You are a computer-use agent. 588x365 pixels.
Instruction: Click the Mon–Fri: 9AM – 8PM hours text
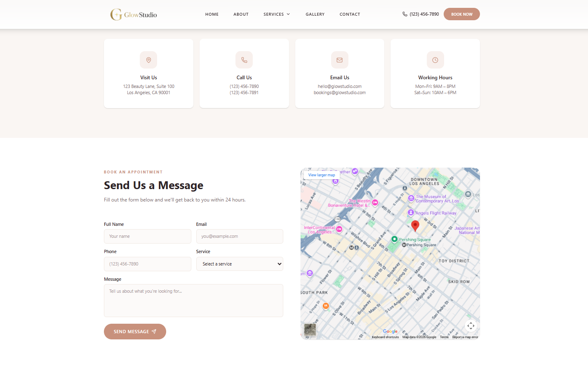(435, 86)
